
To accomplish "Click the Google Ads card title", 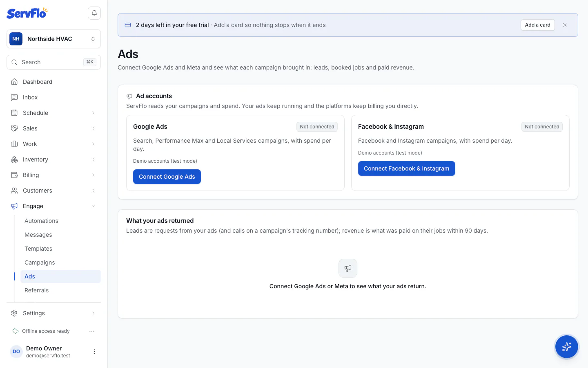I will tap(150, 127).
